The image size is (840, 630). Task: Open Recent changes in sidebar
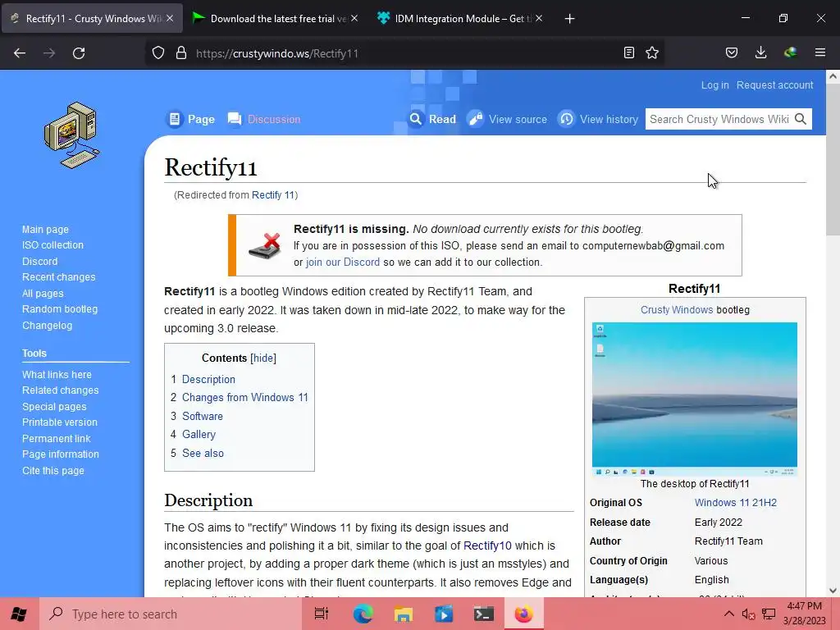point(58,277)
